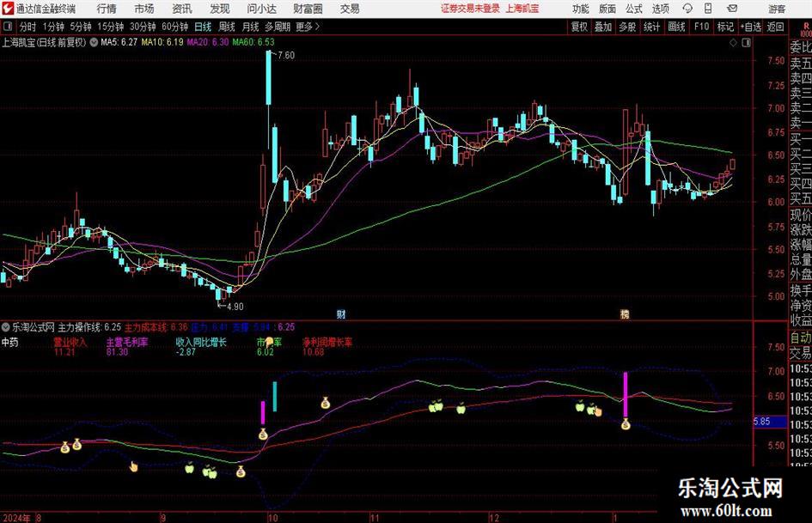Open the 功能 menu
The height and width of the screenshot is (523, 812).
[581, 9]
